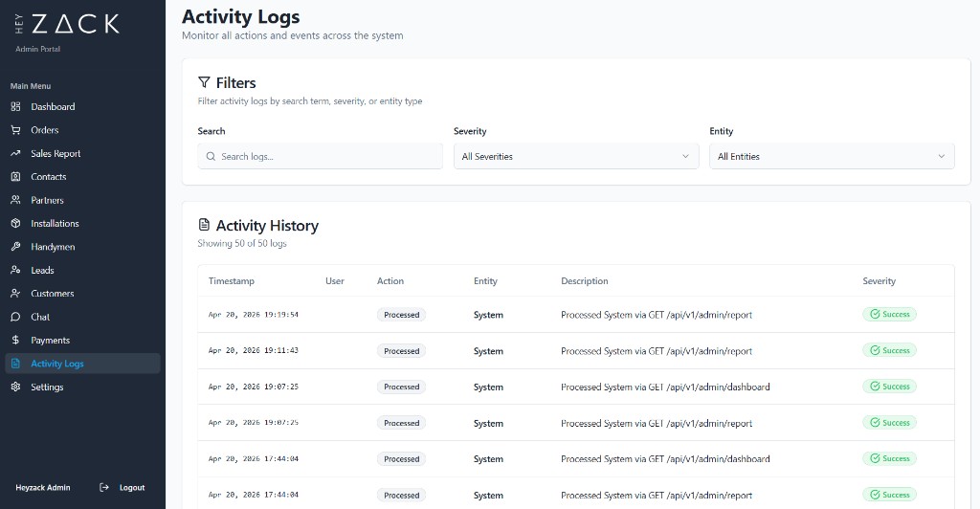This screenshot has width=980, height=509.
Task: Click the magnifier icon in search box
Action: pos(211,157)
